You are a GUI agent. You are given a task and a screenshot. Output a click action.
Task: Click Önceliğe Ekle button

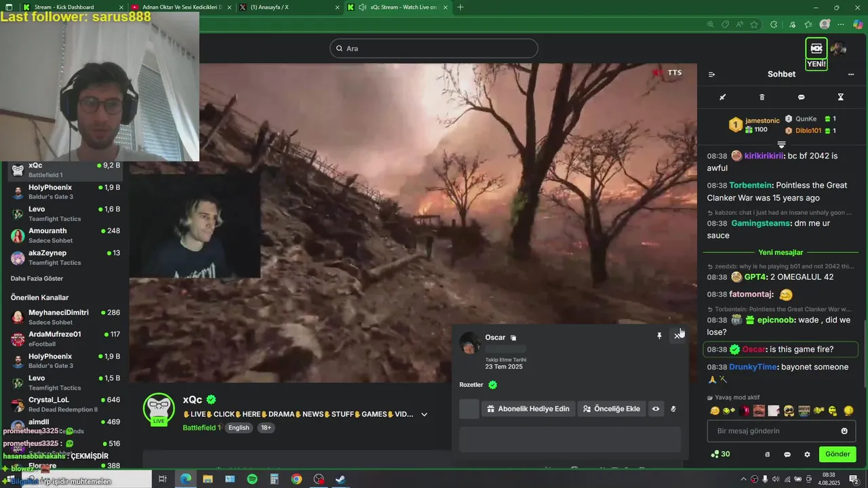point(612,409)
